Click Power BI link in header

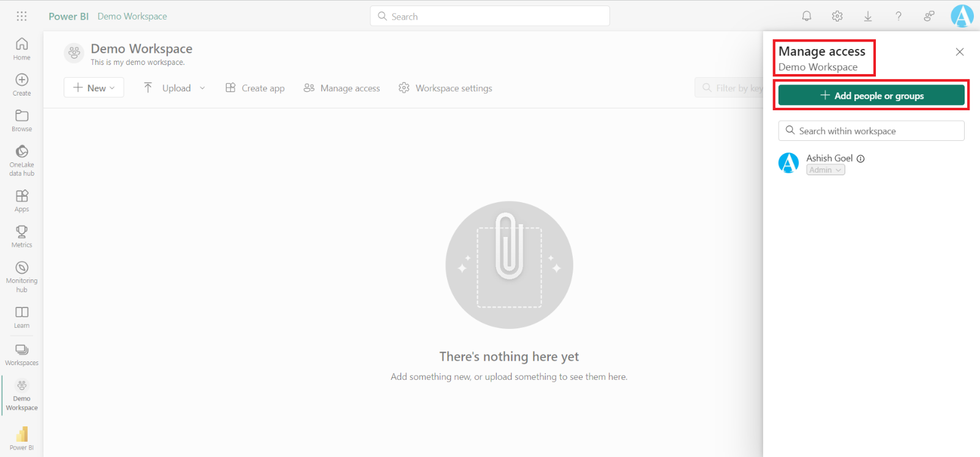pos(69,17)
